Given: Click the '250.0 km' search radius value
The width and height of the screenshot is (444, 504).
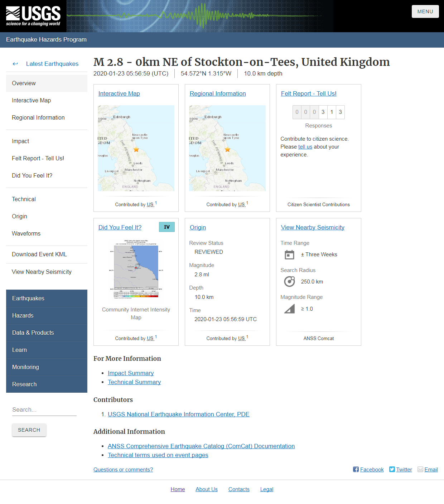Looking at the screenshot, I should 312,282.
